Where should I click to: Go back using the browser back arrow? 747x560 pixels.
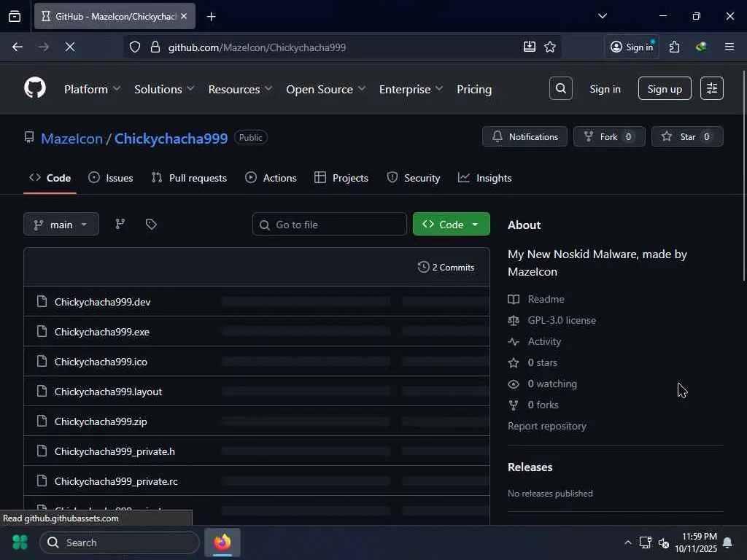18,47
